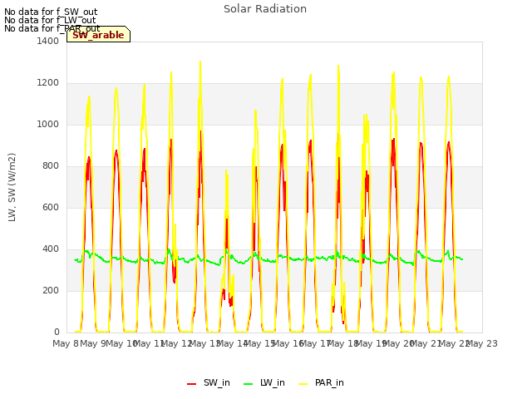Toggle the PAR_in legend entry

(x=321, y=382)
